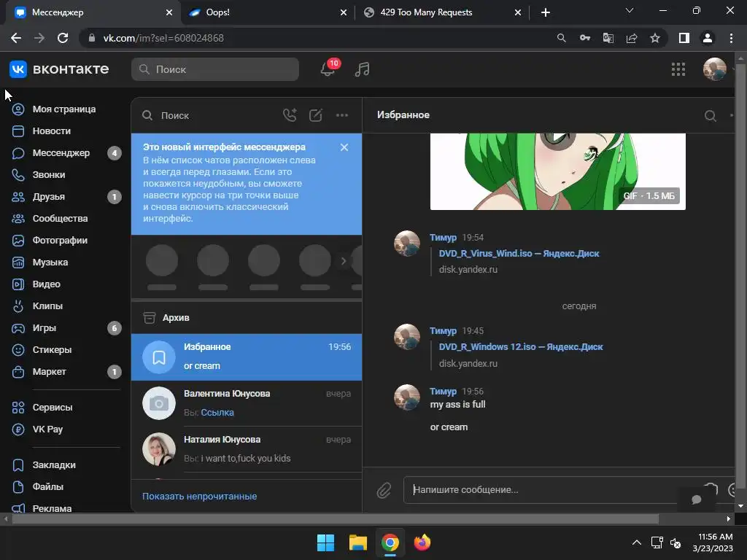Open chat with Наталия Юнусова

247,449
